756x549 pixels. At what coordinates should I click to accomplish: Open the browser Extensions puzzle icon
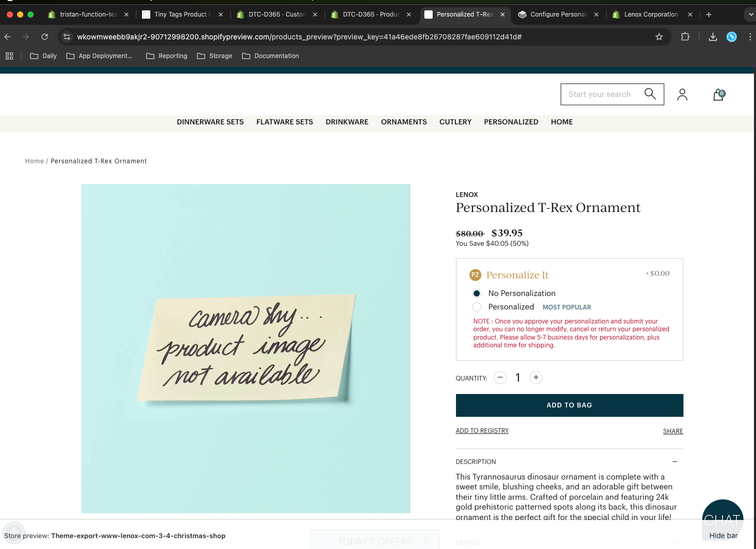pyautogui.click(x=685, y=37)
